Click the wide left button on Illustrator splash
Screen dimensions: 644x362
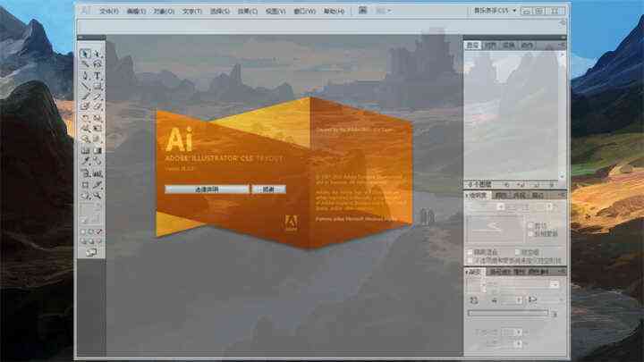[207, 189]
